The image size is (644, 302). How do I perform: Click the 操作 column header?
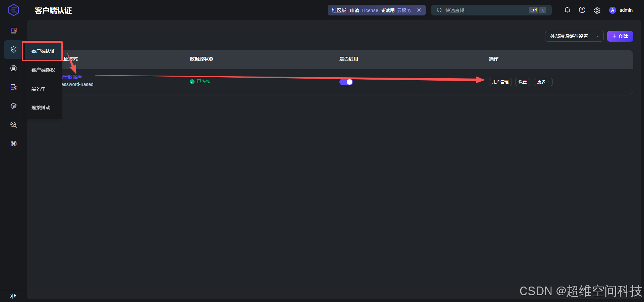[x=493, y=59]
